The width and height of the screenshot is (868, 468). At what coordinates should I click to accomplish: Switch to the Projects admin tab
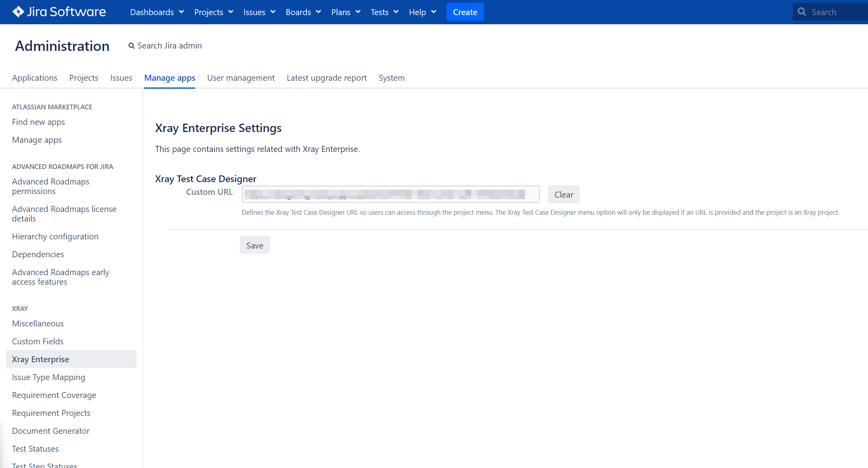point(83,78)
